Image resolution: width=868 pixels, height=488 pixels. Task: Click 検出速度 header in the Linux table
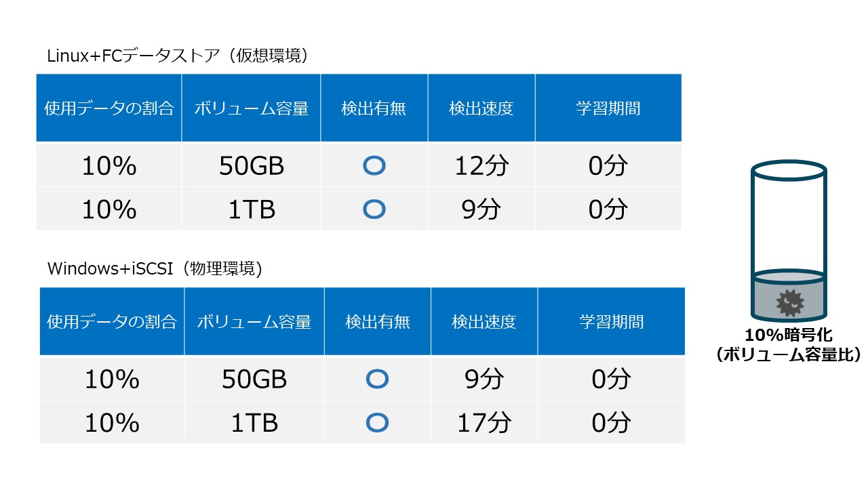(x=481, y=108)
